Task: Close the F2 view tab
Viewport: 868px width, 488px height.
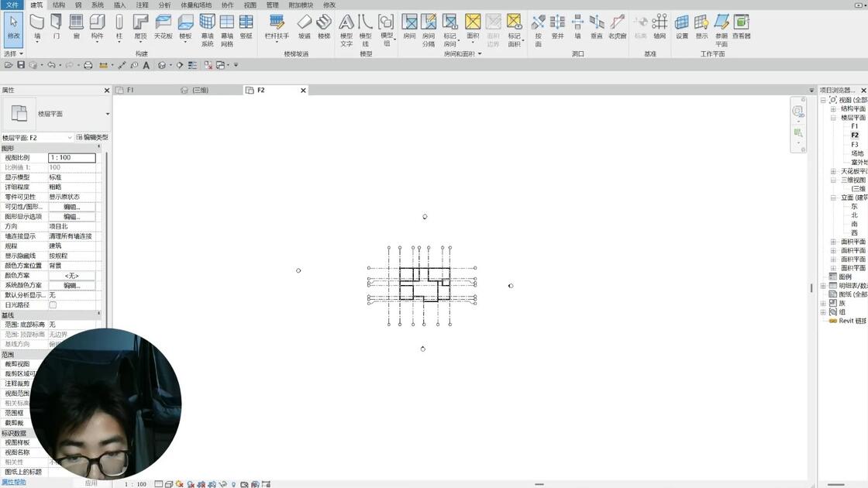Action: [x=303, y=90]
